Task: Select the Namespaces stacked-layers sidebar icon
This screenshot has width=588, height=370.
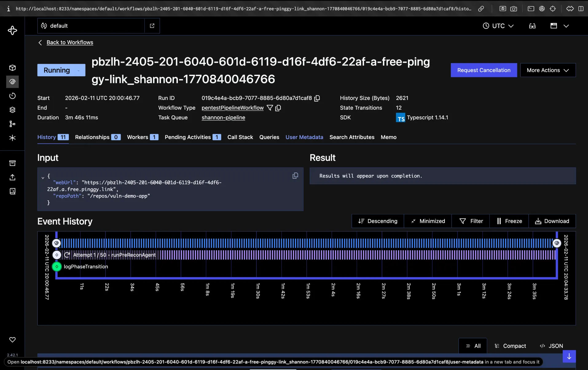Action: [12, 109]
